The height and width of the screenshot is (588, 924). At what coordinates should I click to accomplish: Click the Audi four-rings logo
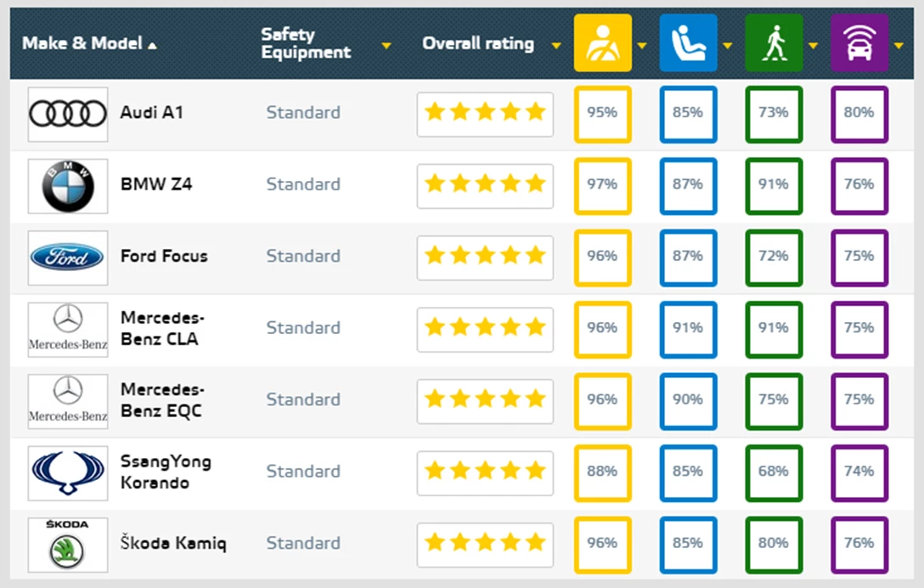pos(68,114)
